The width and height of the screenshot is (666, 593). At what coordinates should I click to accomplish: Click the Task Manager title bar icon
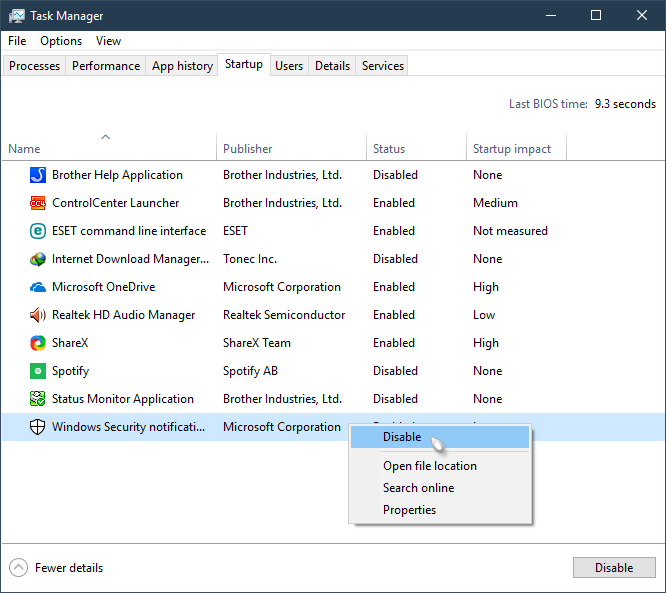(x=17, y=16)
